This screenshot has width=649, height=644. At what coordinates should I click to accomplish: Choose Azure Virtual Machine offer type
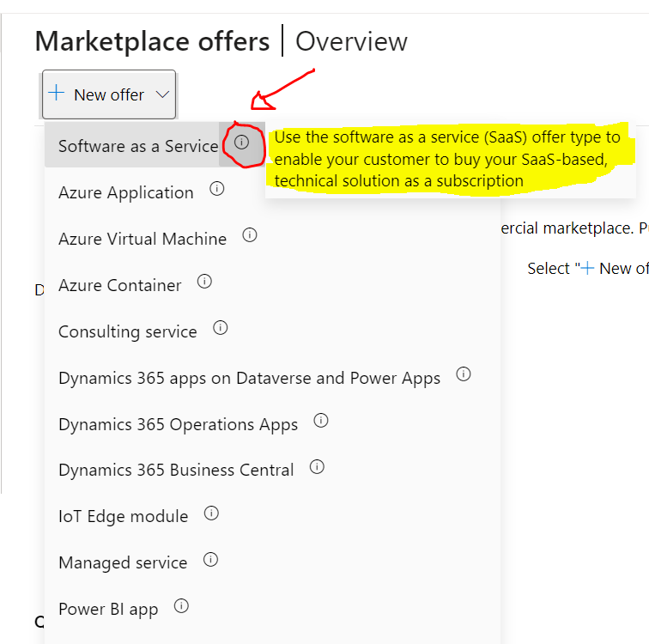143,239
